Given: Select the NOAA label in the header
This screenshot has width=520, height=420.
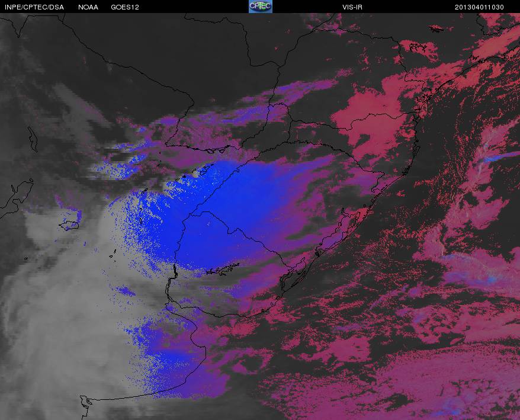Looking at the screenshot, I should point(88,7).
